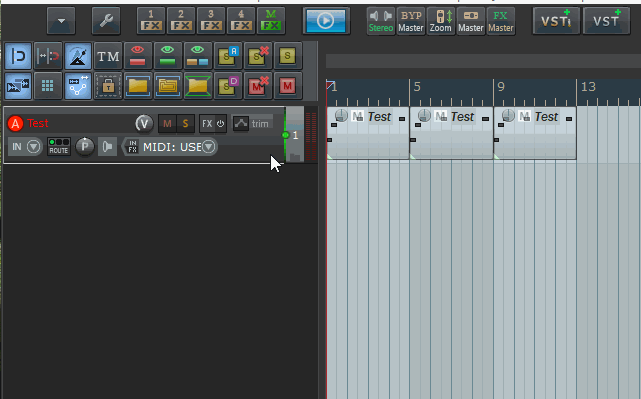The width and height of the screenshot is (641, 399).
Task: Click the 4 FX toolbar button
Action: 241,20
